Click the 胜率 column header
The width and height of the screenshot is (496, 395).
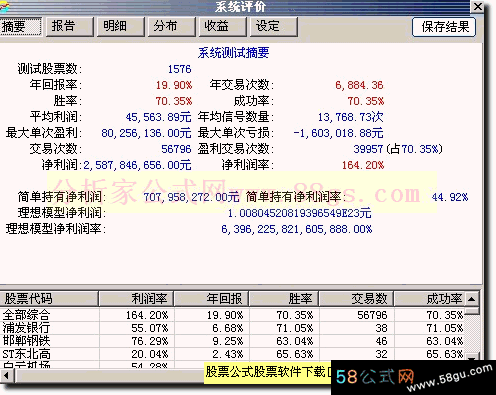coord(284,299)
